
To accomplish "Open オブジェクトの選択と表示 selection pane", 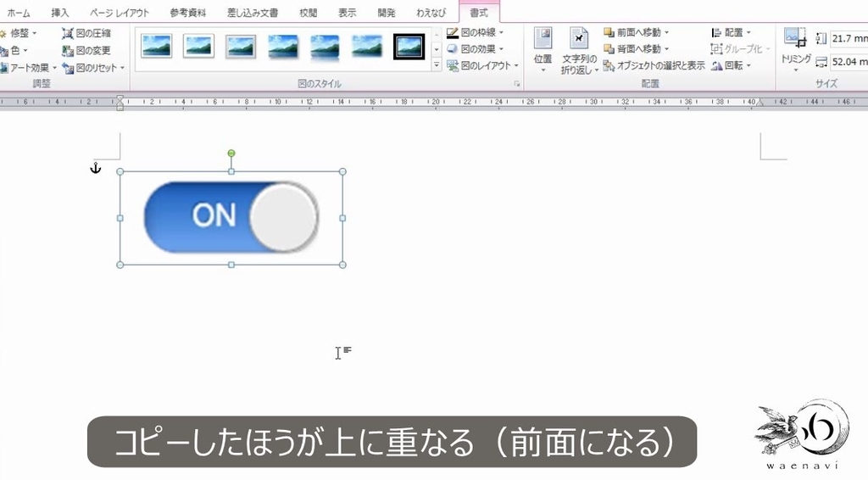I will (654, 65).
